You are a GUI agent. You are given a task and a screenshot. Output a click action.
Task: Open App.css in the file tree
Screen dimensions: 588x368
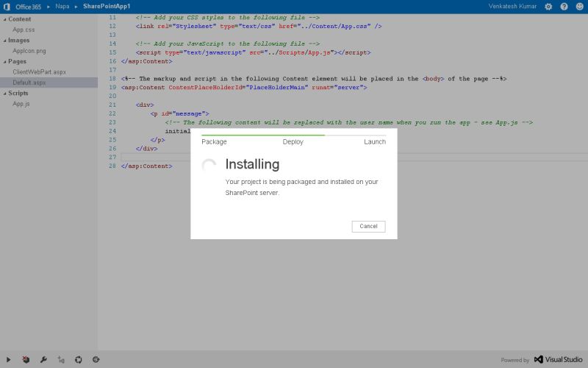(x=24, y=29)
